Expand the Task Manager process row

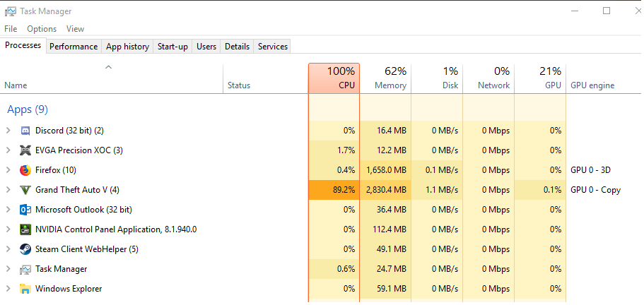point(8,269)
